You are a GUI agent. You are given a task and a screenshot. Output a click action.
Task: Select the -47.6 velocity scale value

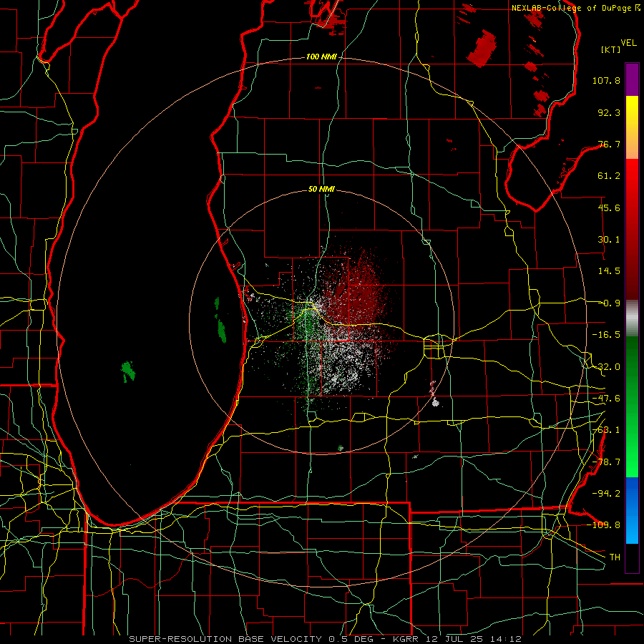[606, 399]
